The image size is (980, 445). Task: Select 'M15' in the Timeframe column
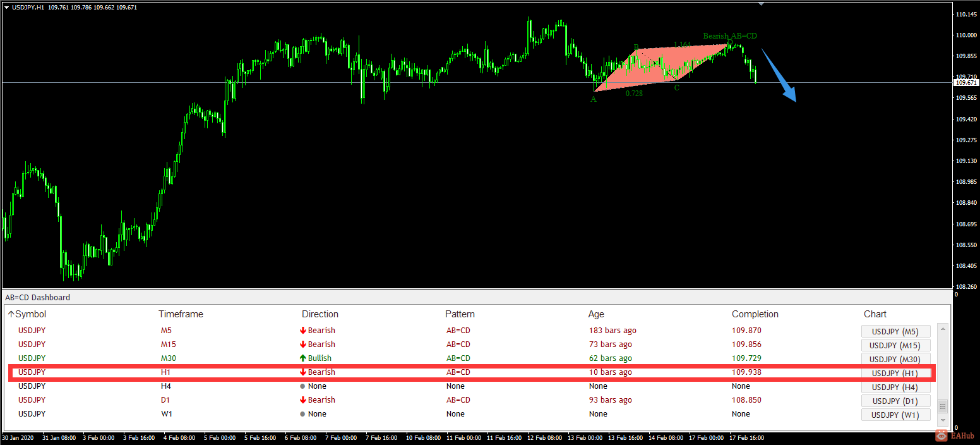click(x=169, y=344)
